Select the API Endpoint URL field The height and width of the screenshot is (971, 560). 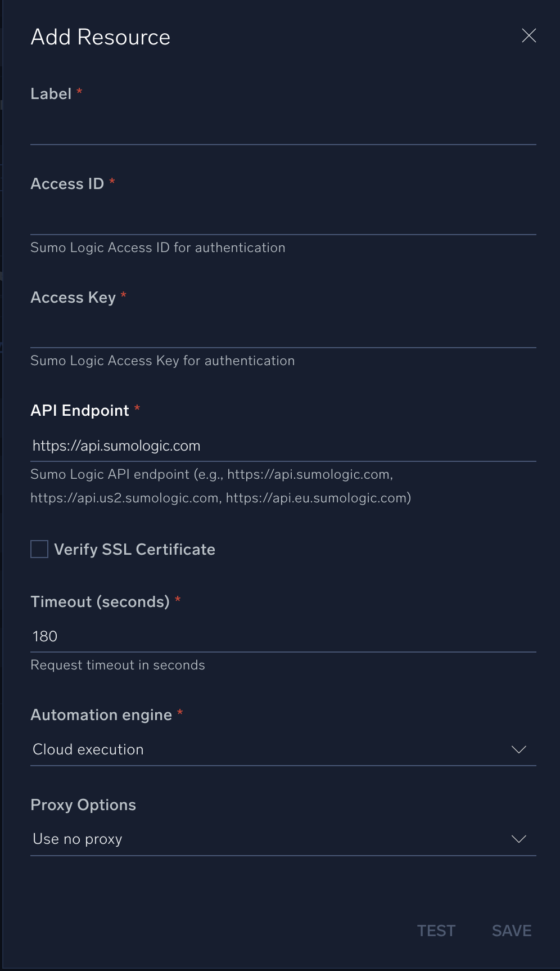pyautogui.click(x=283, y=446)
